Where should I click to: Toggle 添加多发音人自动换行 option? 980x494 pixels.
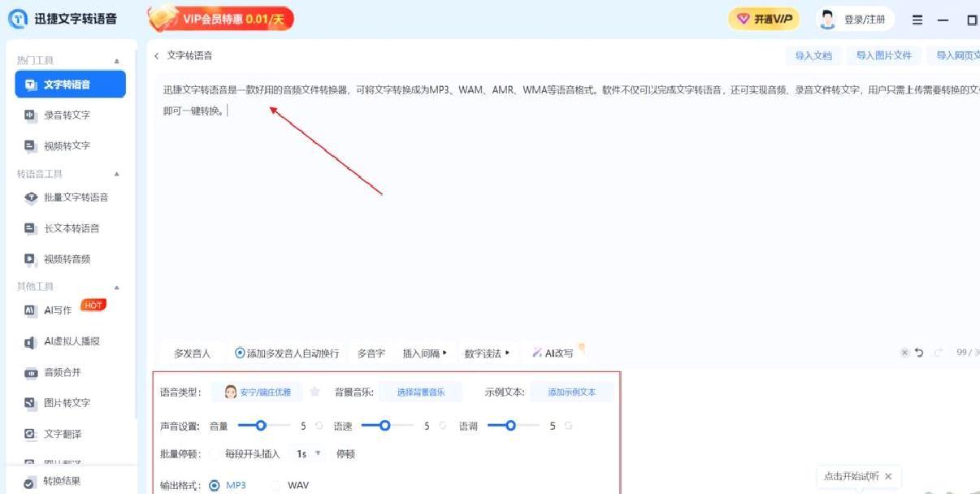pos(240,353)
